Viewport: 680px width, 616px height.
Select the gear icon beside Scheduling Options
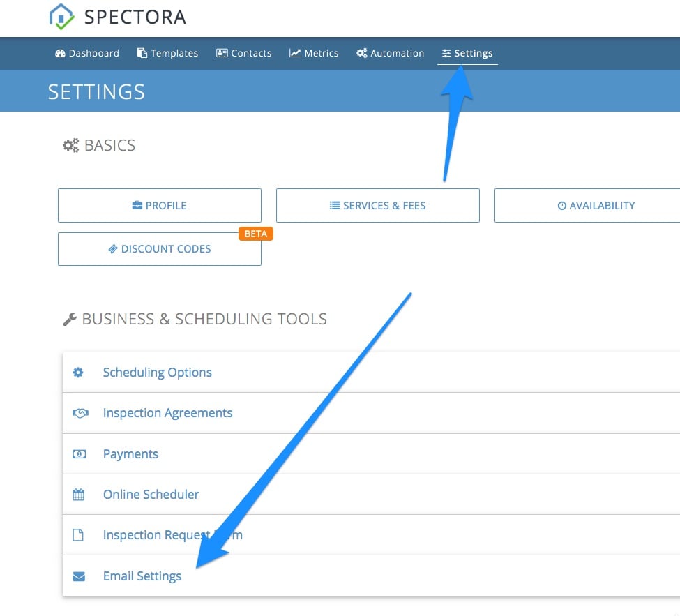(78, 372)
